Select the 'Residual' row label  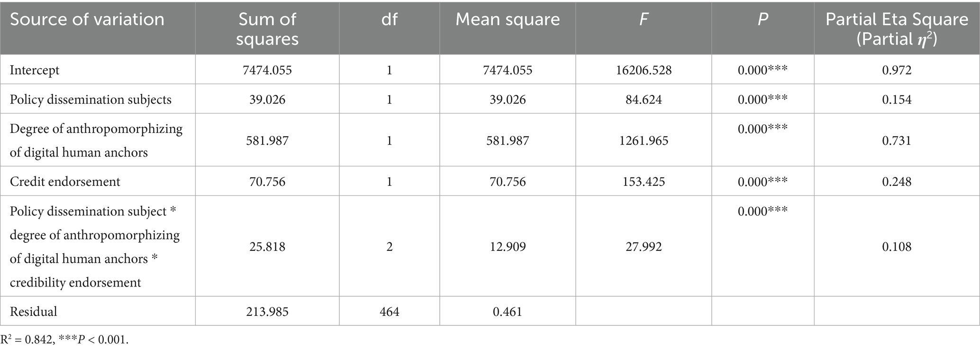(33, 312)
